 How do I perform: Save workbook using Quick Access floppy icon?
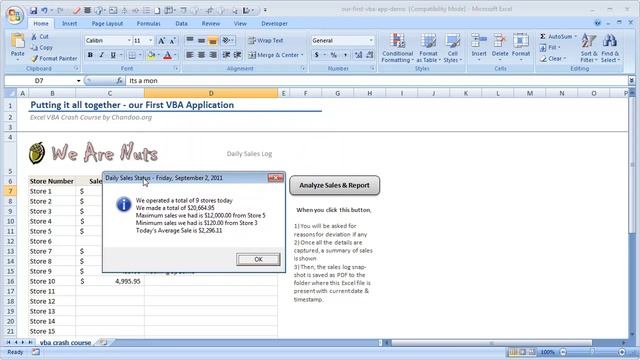[33, 10]
